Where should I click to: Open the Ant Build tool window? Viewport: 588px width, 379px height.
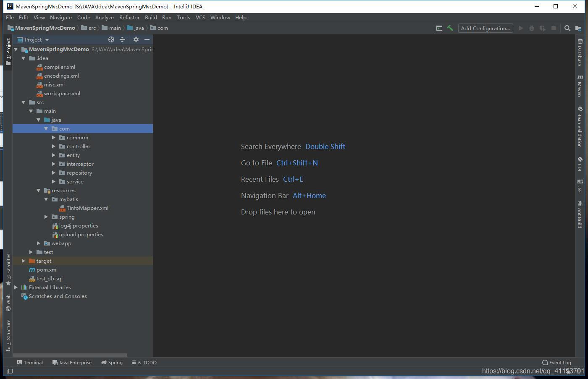(580, 214)
